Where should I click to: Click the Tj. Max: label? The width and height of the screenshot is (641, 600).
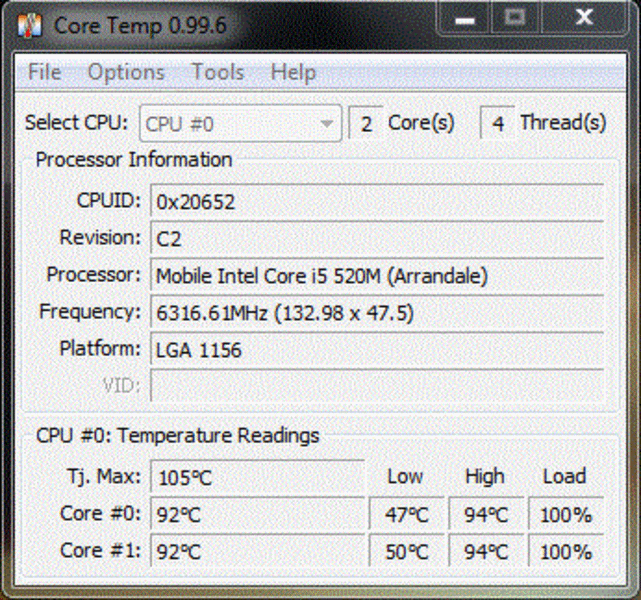click(104, 477)
